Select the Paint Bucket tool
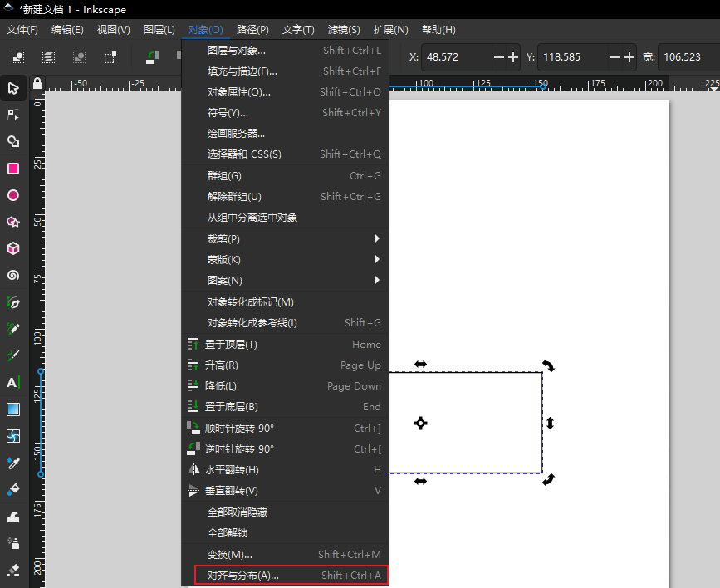 pos(13,489)
